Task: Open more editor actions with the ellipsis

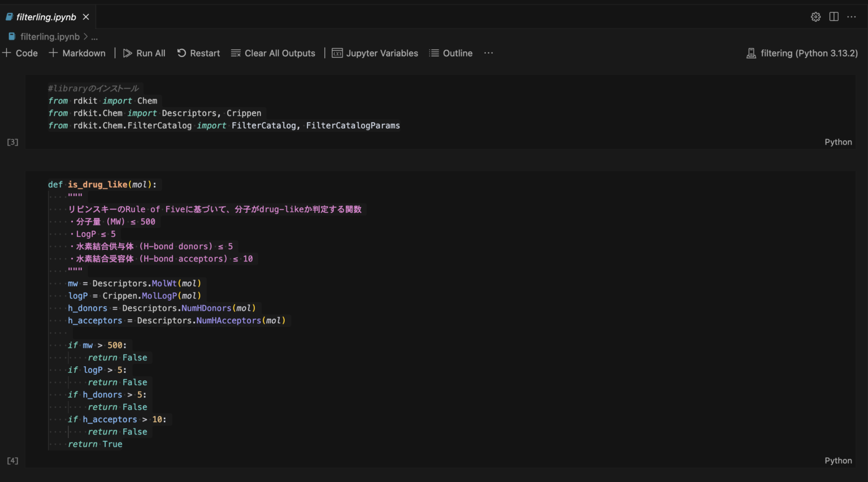Action: click(852, 16)
